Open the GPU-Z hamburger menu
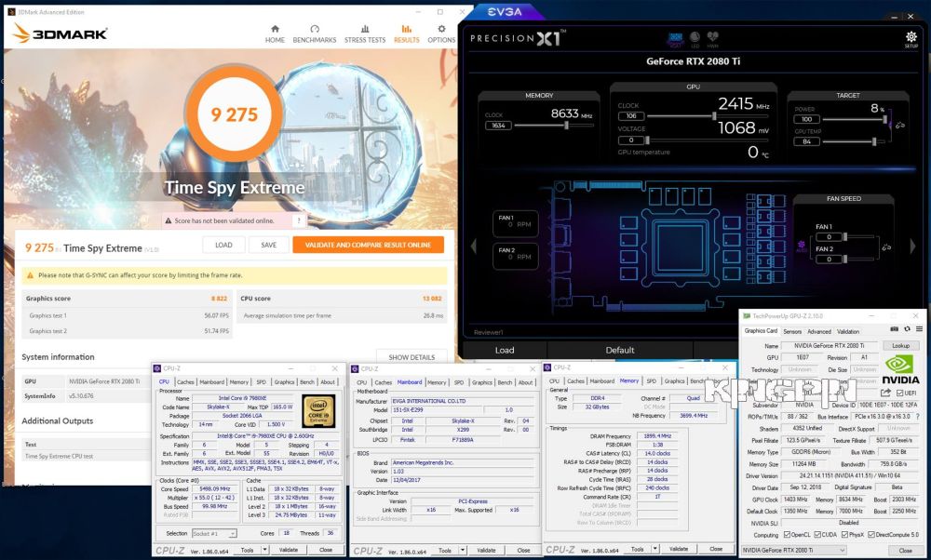The width and height of the screenshot is (931, 560). click(920, 329)
